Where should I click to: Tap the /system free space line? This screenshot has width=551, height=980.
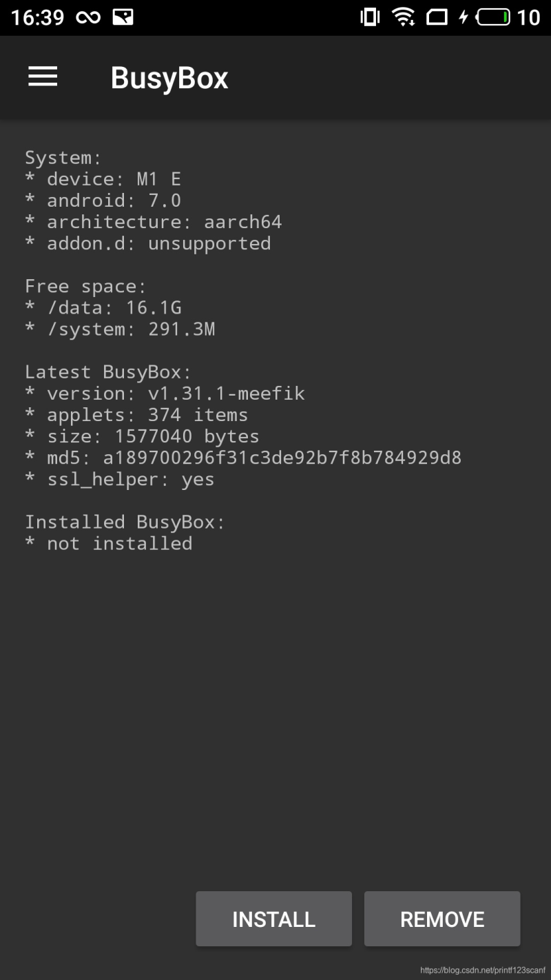pos(120,329)
